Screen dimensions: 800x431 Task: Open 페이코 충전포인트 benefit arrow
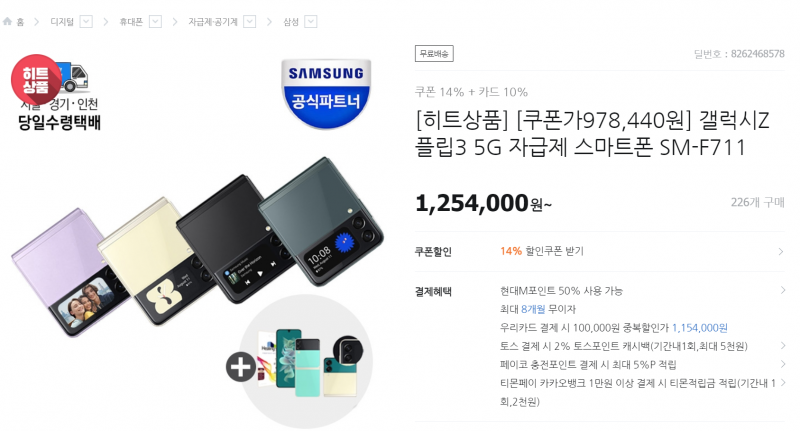pos(783,364)
